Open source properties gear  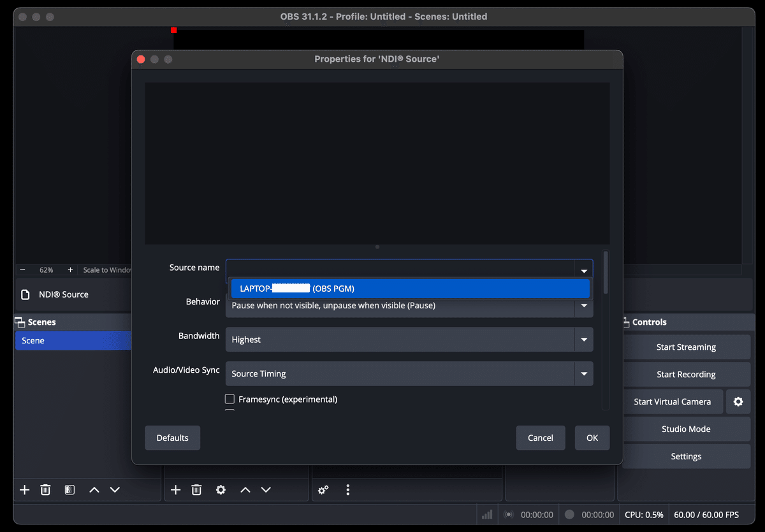click(x=221, y=490)
